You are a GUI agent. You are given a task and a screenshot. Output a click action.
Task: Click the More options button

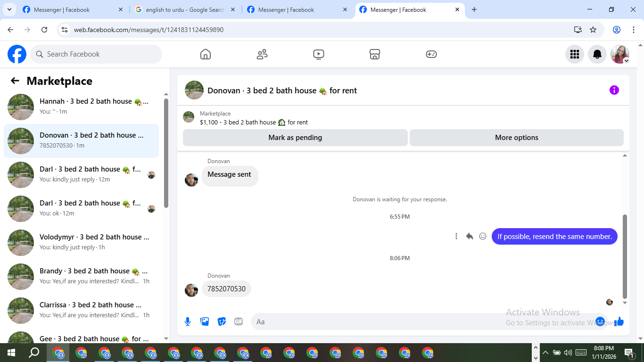517,138
